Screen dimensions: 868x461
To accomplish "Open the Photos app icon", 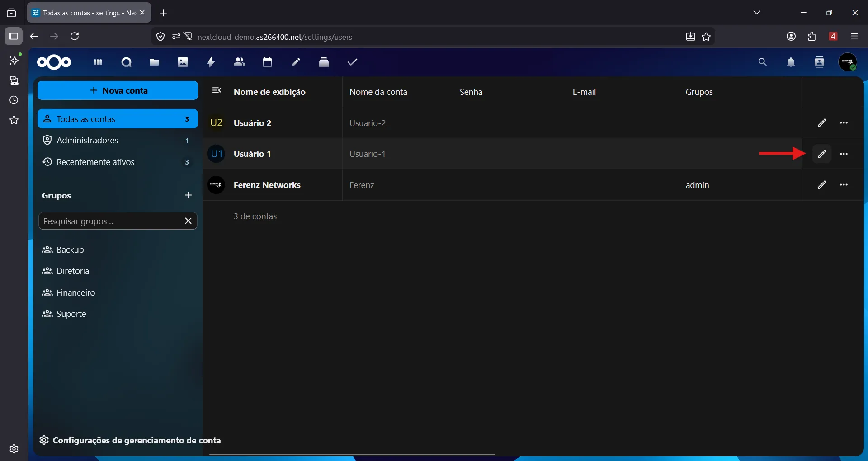I will (183, 62).
